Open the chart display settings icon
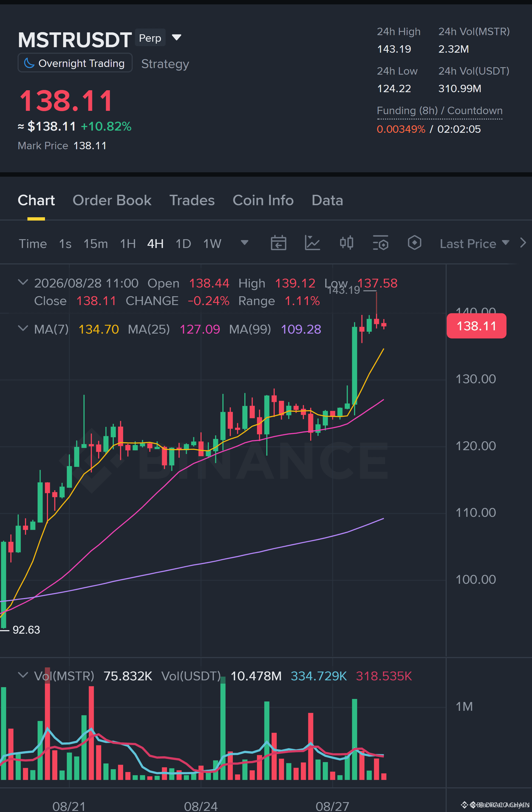532x812 pixels. (381, 243)
